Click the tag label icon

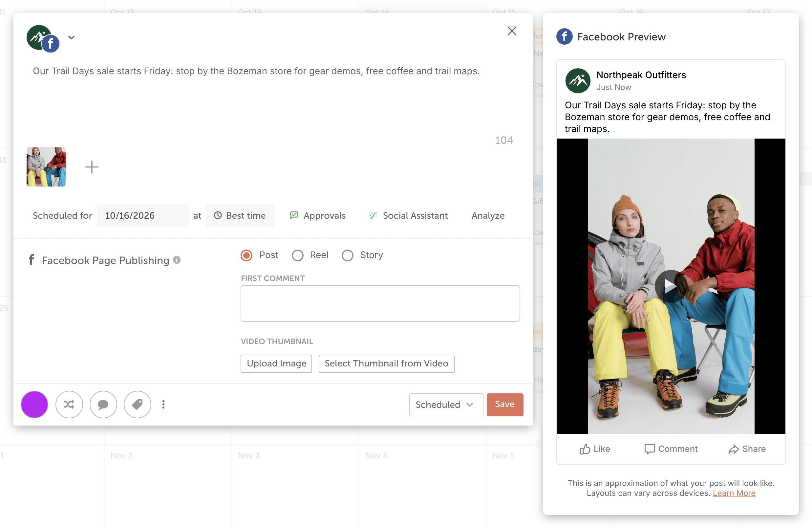tap(137, 405)
